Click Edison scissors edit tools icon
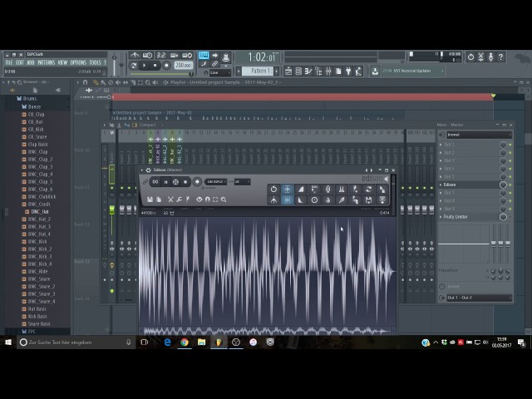This screenshot has width=532, height=399. click(x=170, y=199)
